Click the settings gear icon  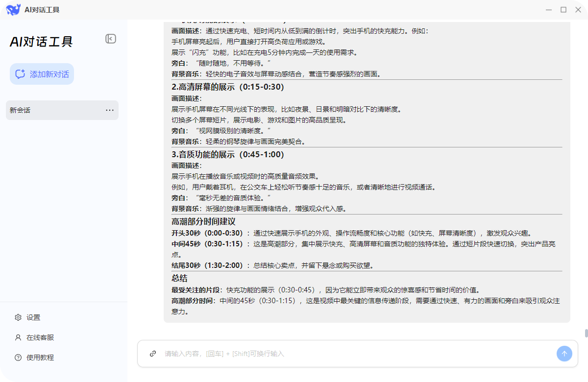[18, 317]
